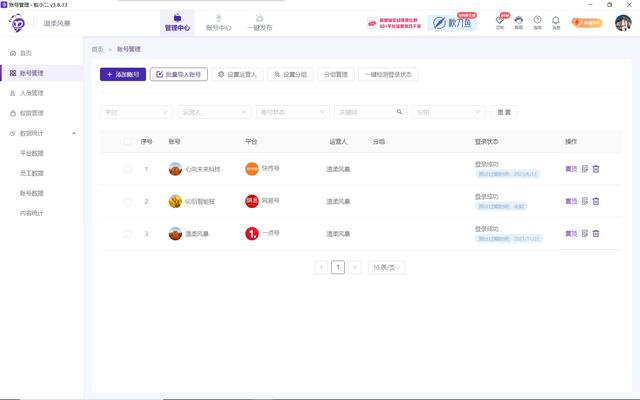Viewport: 640px width, 400px height.
Task: Select the checkbox for row 3 温柔风暴
Action: pos(127,234)
